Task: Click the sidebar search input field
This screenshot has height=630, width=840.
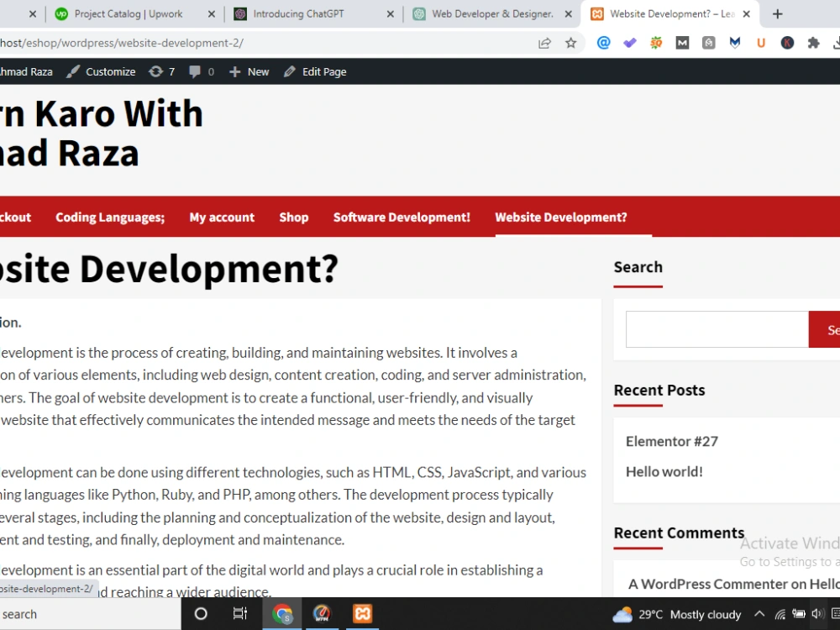Action: click(717, 329)
